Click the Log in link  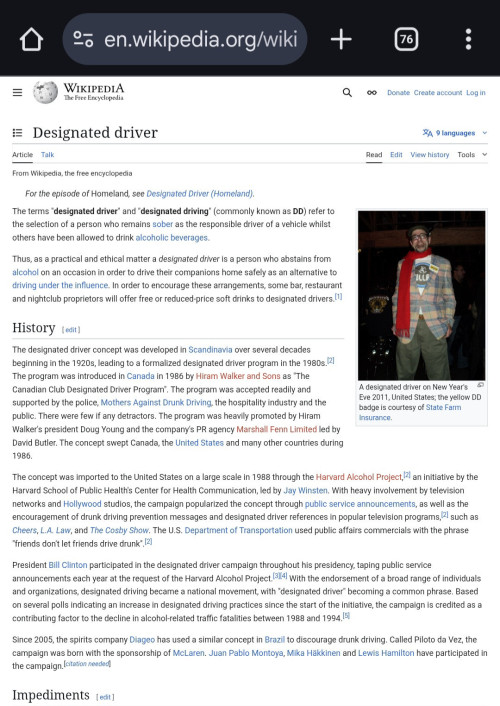point(476,93)
